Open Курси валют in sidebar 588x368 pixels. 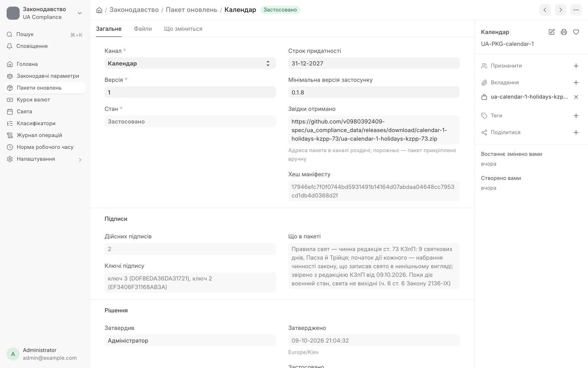[x=44, y=100]
